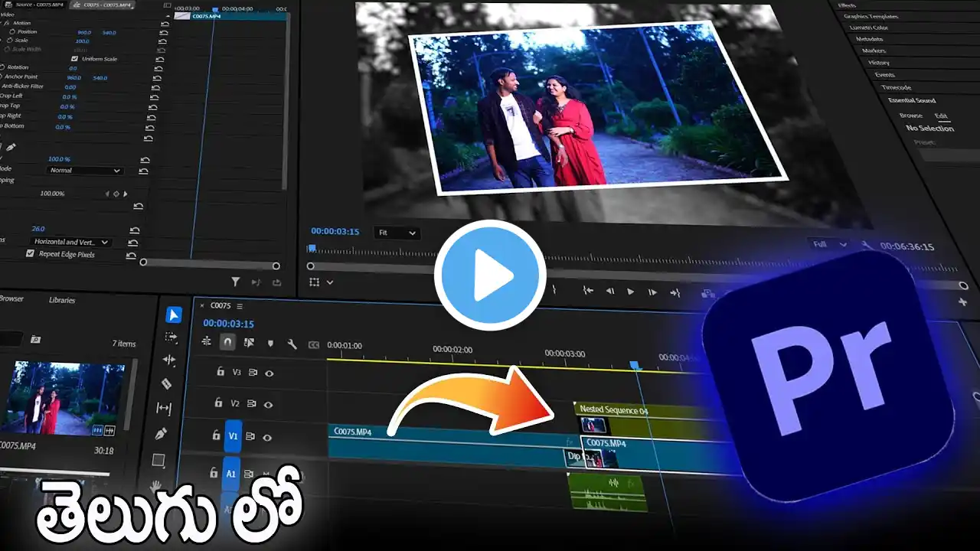980x551 pixels.
Task: Toggle the Uniform Scale checkbox
Action: coord(74,59)
